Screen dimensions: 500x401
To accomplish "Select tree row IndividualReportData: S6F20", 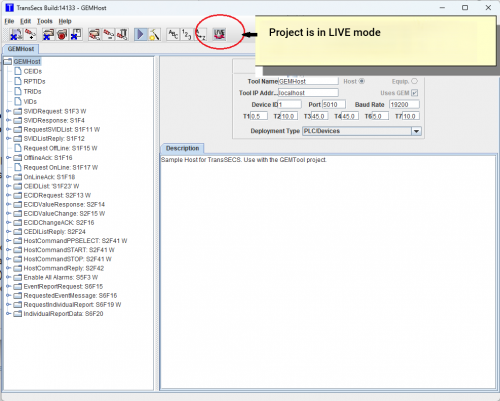I will point(63,314).
